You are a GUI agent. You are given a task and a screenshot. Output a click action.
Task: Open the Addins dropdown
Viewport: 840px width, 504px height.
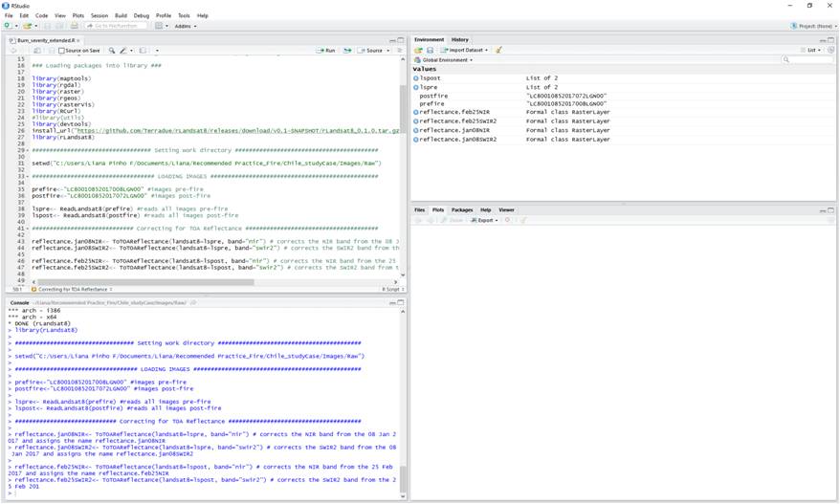coord(187,26)
